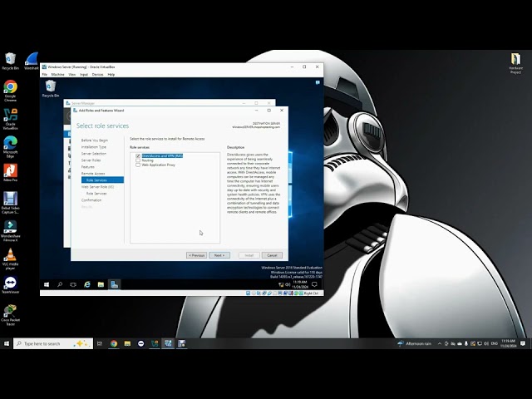Go back with the Previous button

point(196,255)
